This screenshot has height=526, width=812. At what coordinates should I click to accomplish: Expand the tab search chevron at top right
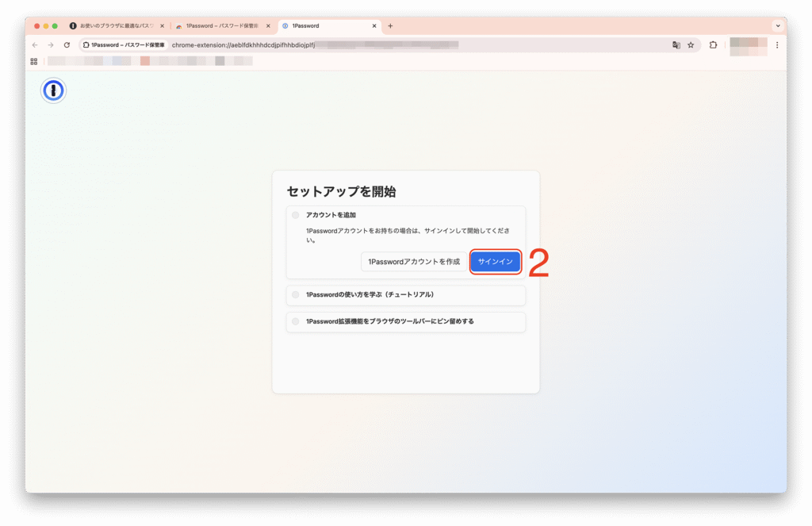(778, 26)
